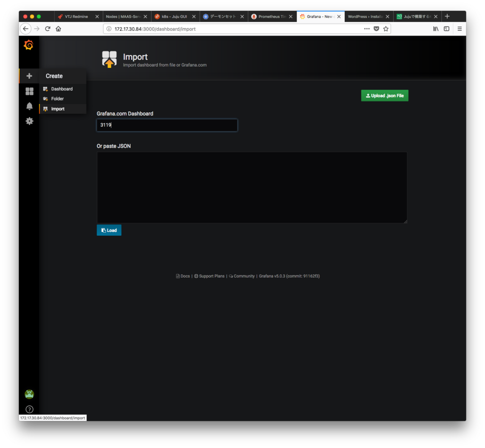Close the Prometheus tab
The width and height of the screenshot is (485, 448).
pyautogui.click(x=291, y=17)
